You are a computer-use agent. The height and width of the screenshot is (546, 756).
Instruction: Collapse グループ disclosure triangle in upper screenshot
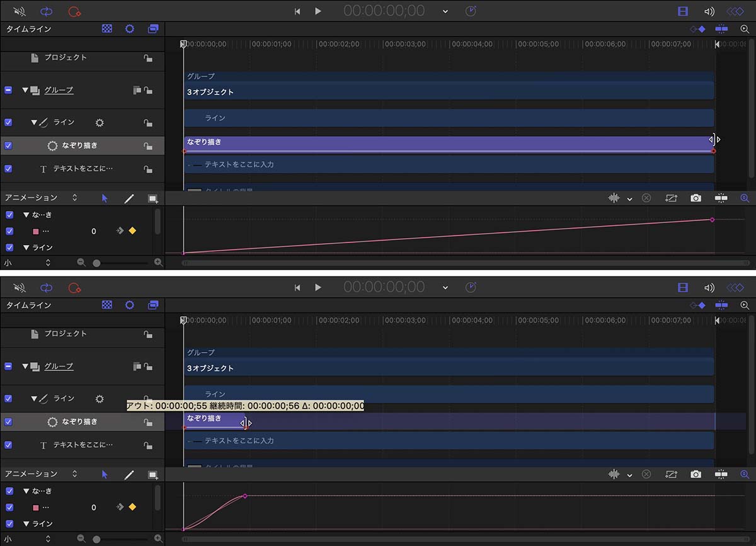[26, 90]
